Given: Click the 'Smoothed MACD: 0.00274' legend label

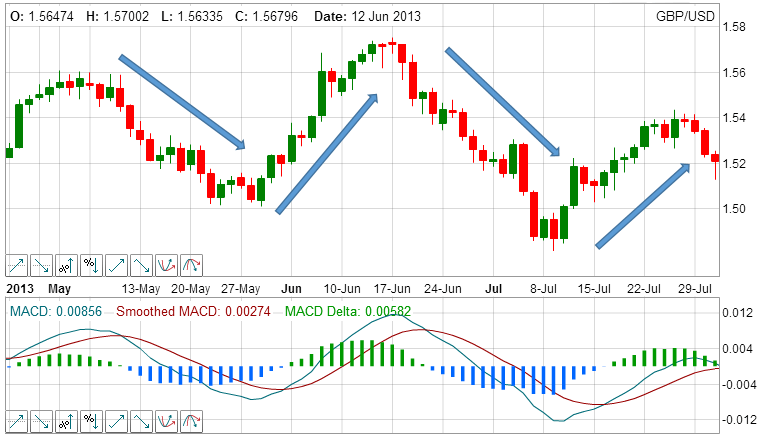Looking at the screenshot, I should (193, 311).
